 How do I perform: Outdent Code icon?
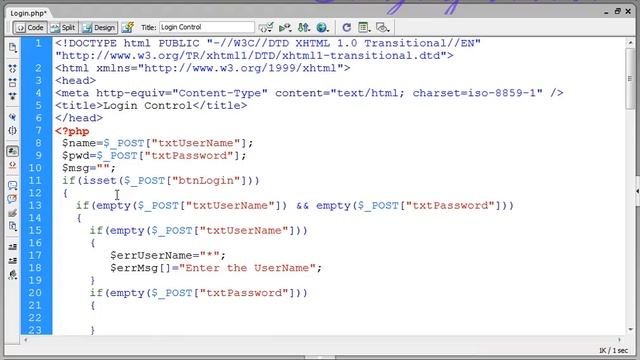click(13, 260)
